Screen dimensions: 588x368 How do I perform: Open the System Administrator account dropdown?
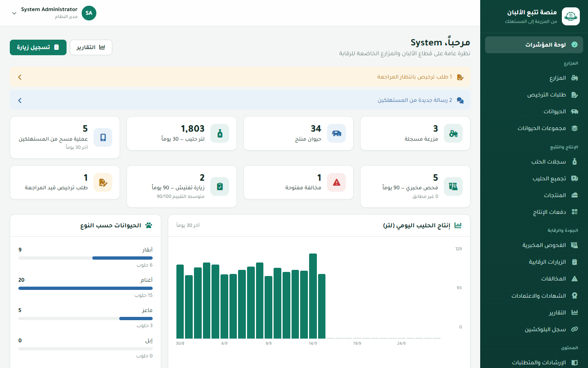pos(53,13)
